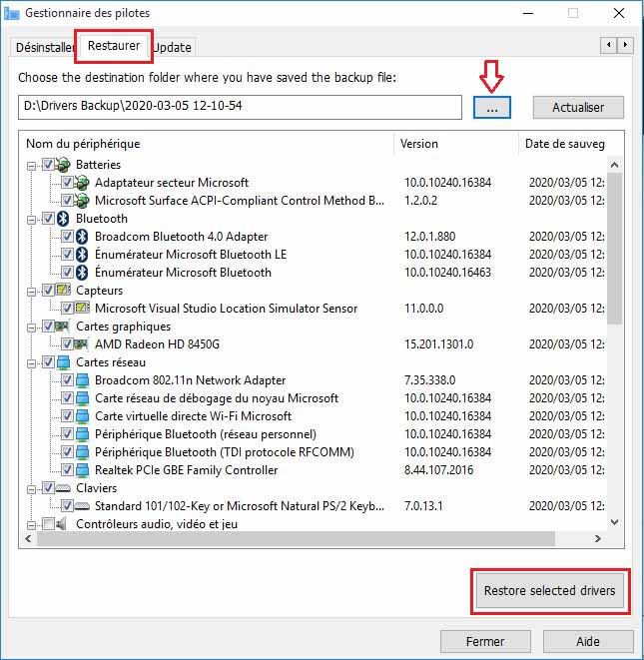
Task: Select the Microsoft Visual Studio Location Simulator Sensor row
Action: coord(227,309)
